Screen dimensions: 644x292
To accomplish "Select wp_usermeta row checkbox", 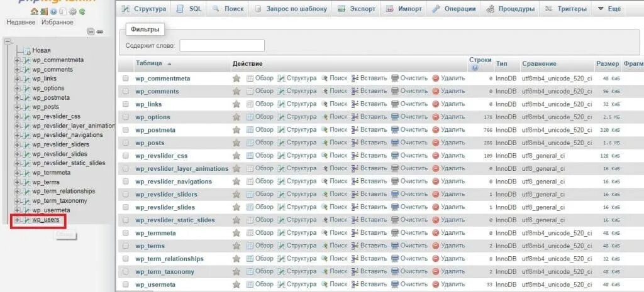I will pyautogui.click(x=126, y=284).
